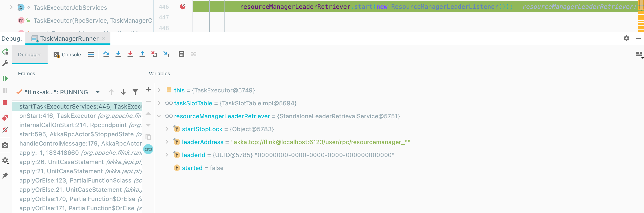The image size is (644, 213).
Task: Select applyOrElse:123 PartialFunction$class frame
Action: [x=77, y=180]
